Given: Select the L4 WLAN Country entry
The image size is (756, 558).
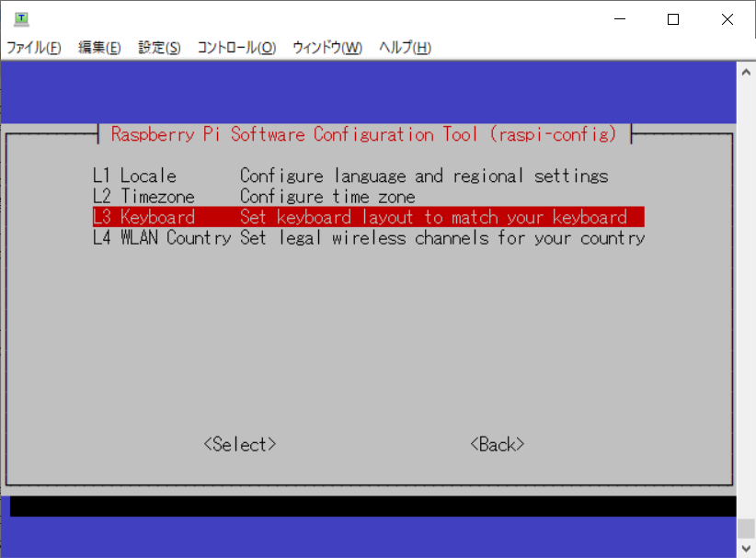Looking at the screenshot, I should [x=369, y=238].
